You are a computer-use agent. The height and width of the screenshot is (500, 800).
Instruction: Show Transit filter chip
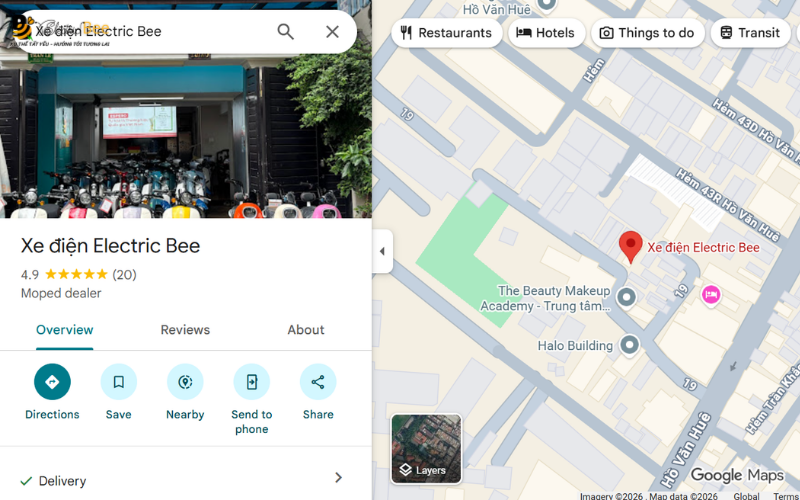point(751,33)
